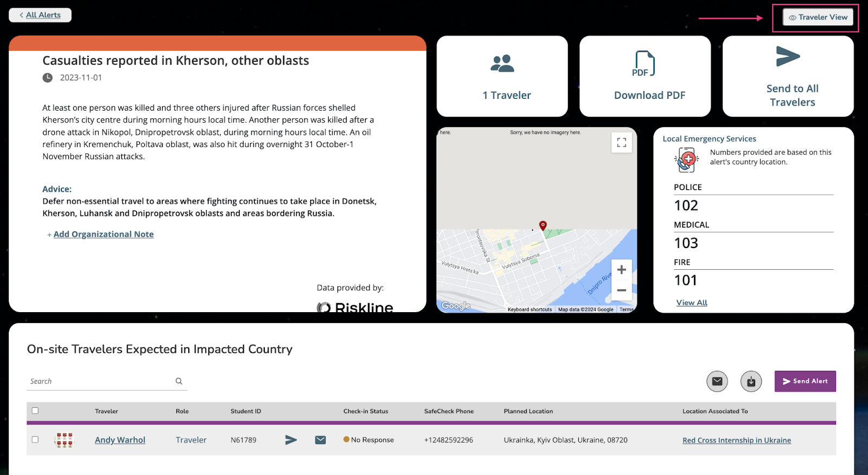The height and width of the screenshot is (475, 868).
Task: Click the Traveler column header
Action: coord(106,411)
